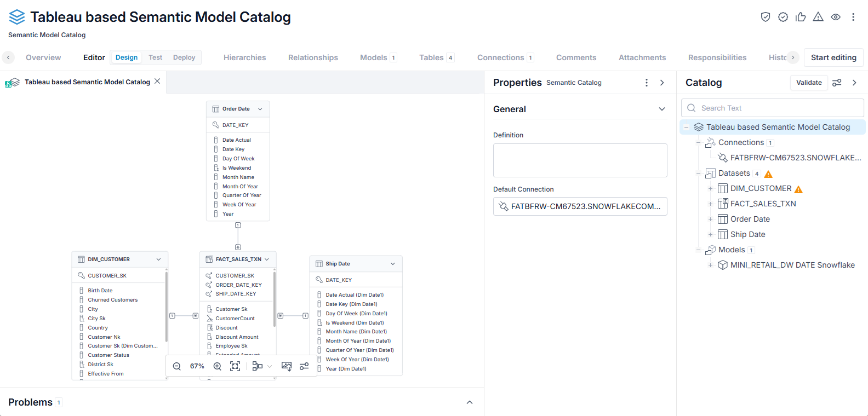Switch the Editor to Test mode
This screenshot has height=416, width=868.
[156, 57]
